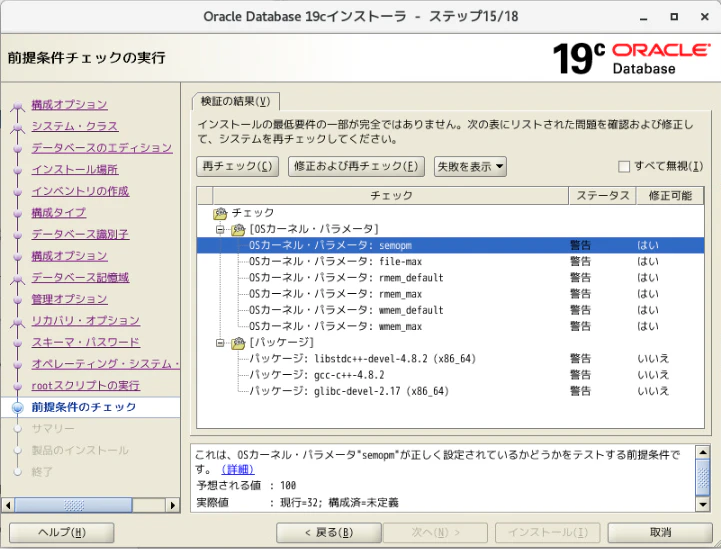721x549 pixels.
Task: Select wmem_default kernel parameter row
Action: click(450, 310)
